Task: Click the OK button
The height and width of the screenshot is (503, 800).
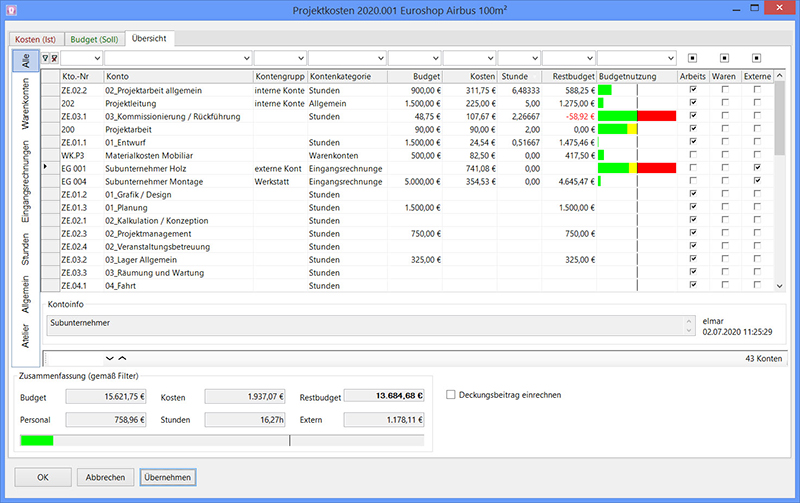Action: (43, 477)
